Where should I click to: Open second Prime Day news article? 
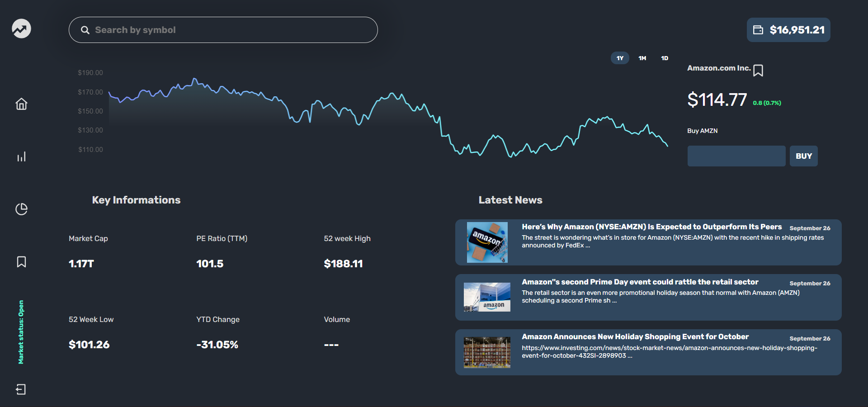pyautogui.click(x=648, y=297)
